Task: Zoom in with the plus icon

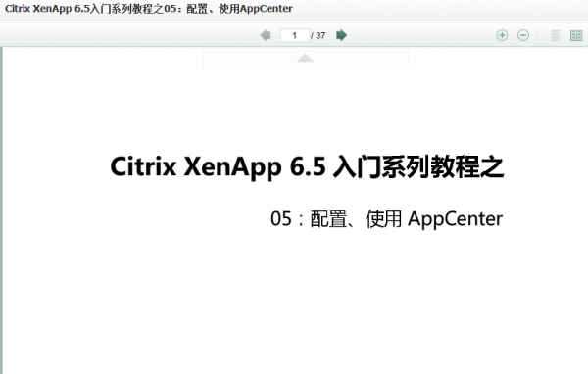Action: tap(502, 35)
